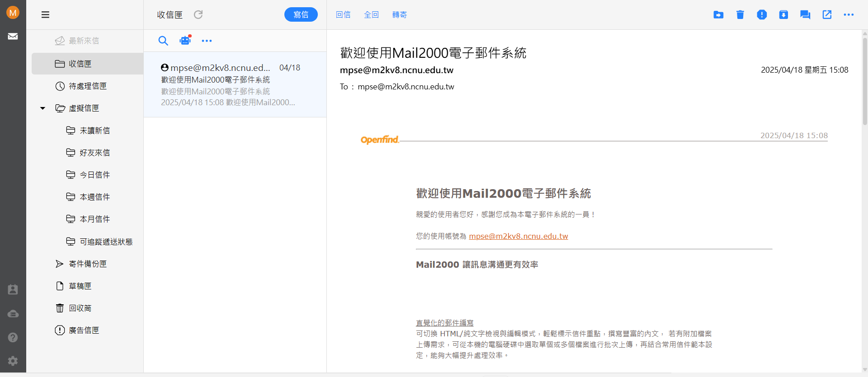This screenshot has height=377, width=868.
Task: Click 直覺化的郵件編寫 link
Action: click(x=445, y=323)
